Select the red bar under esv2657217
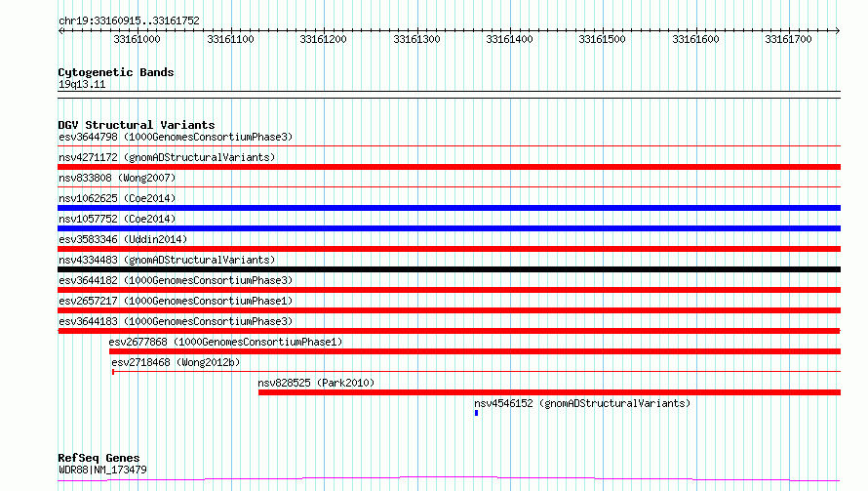 pyautogui.click(x=449, y=310)
